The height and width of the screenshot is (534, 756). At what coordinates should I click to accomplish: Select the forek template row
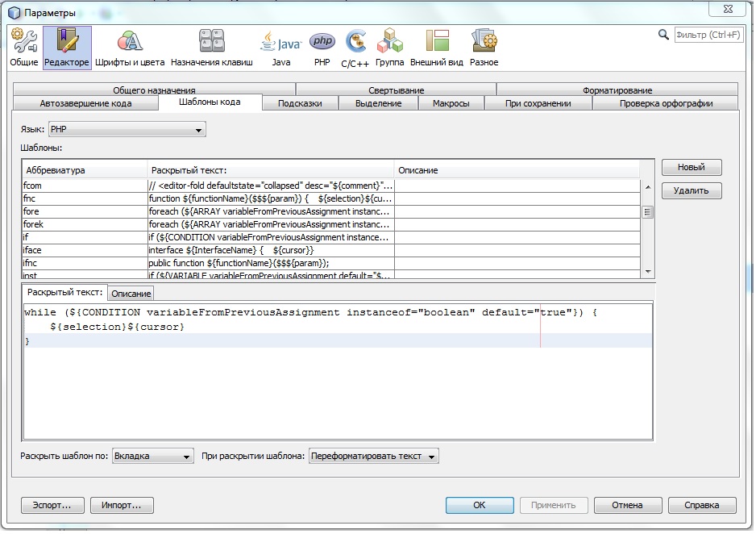[x=331, y=224]
